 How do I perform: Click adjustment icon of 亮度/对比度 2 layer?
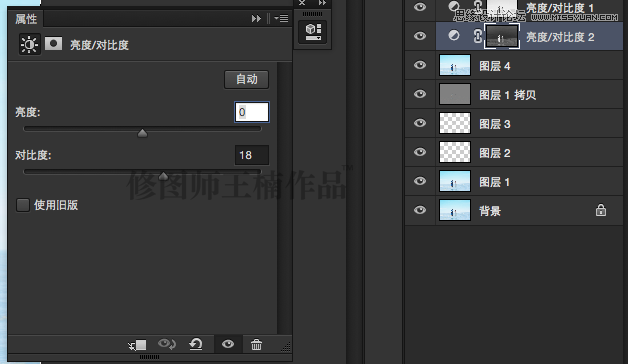[454, 36]
